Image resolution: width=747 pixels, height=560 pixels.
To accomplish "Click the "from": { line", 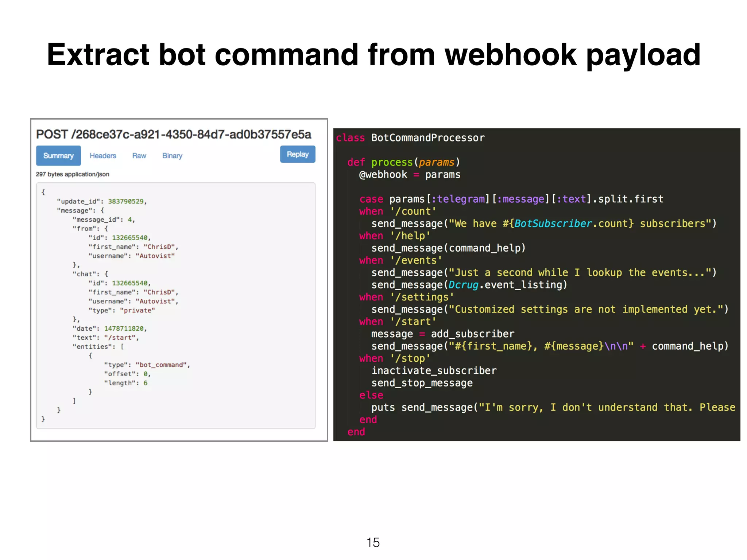I will 90,229.
